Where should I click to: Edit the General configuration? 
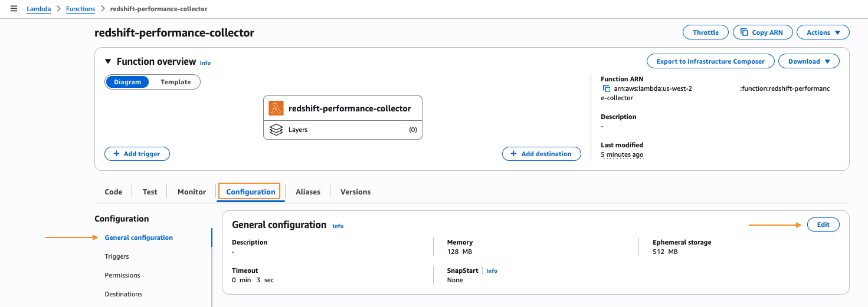(823, 225)
